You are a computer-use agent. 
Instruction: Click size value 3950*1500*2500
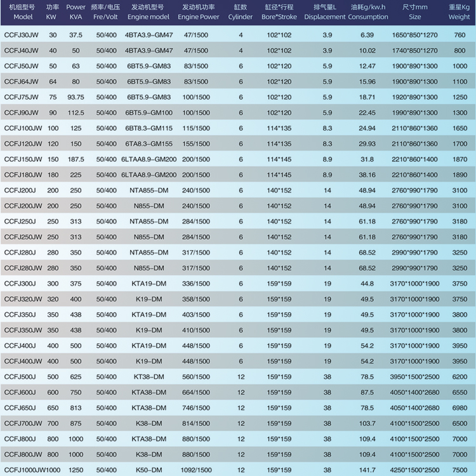414,377
